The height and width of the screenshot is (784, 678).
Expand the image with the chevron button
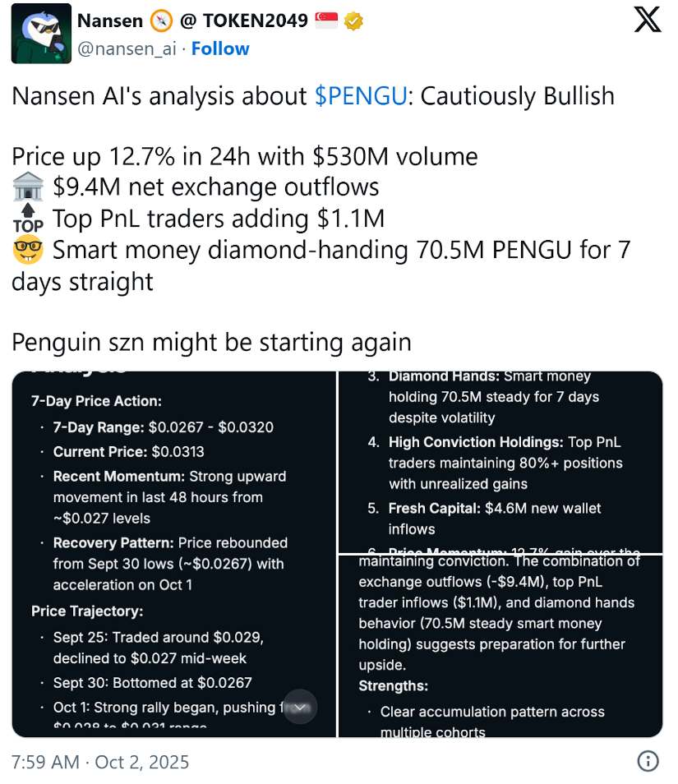coord(301,707)
